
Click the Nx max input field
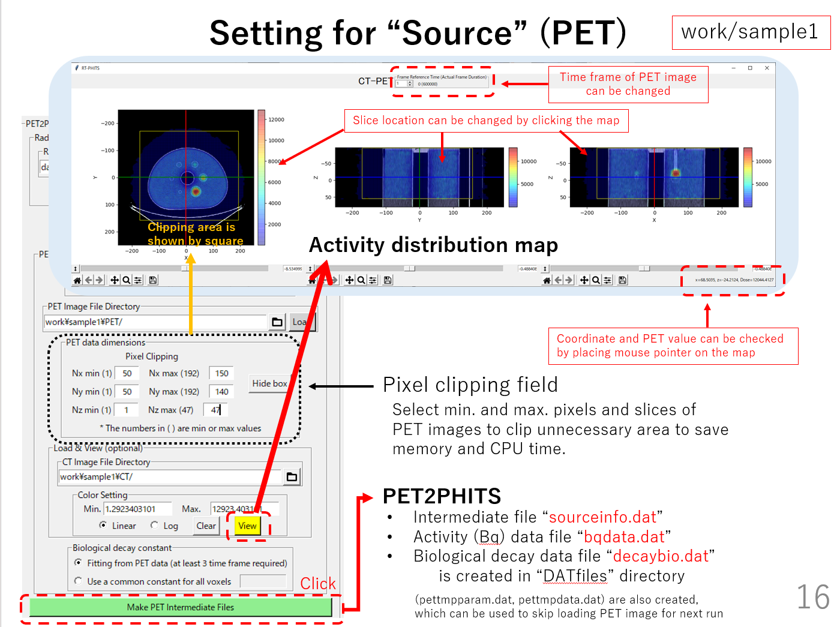[x=221, y=373]
